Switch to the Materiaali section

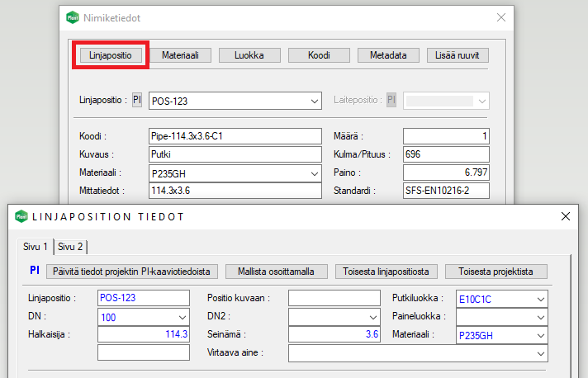(x=186, y=55)
